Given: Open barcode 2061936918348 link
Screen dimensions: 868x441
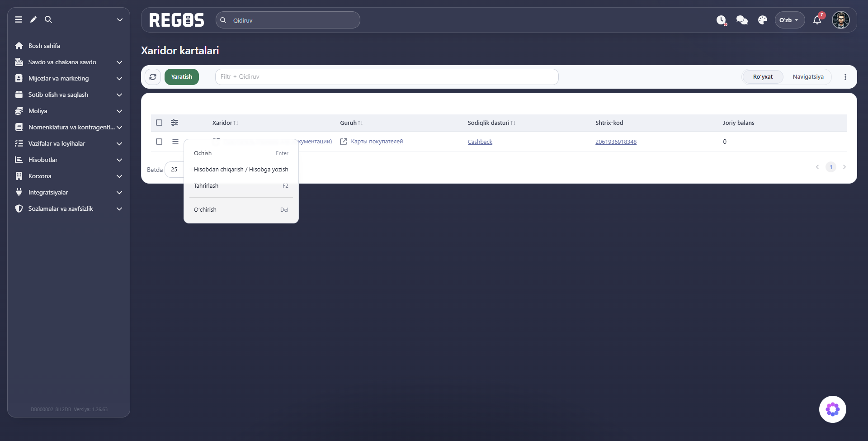Looking at the screenshot, I should [x=616, y=142].
